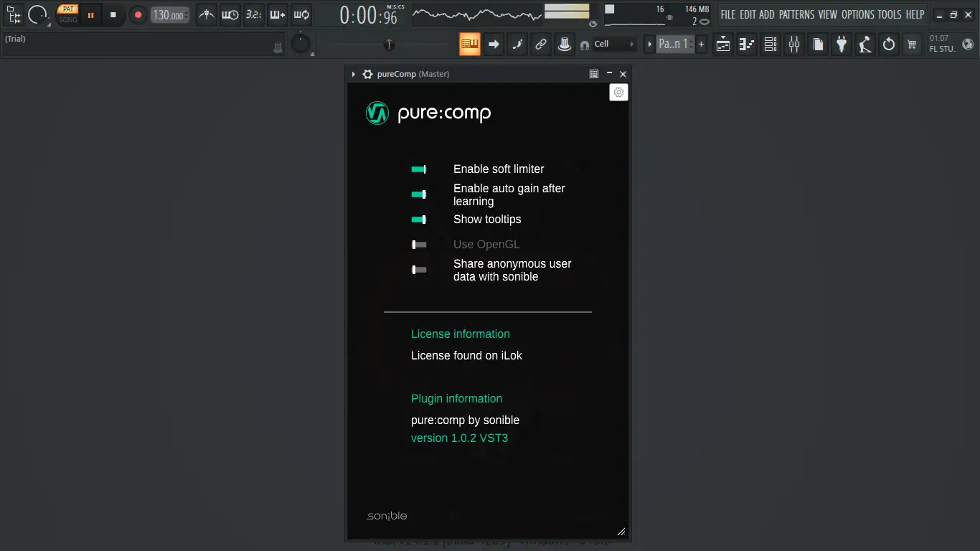
Task: Click the tempo value field showing 130.000
Action: (169, 14)
